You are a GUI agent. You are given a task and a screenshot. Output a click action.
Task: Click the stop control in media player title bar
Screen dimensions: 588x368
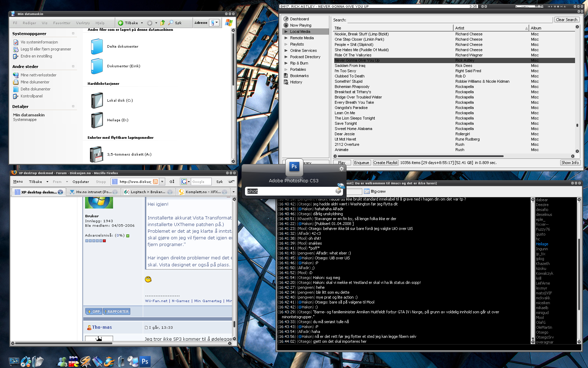[558, 6]
